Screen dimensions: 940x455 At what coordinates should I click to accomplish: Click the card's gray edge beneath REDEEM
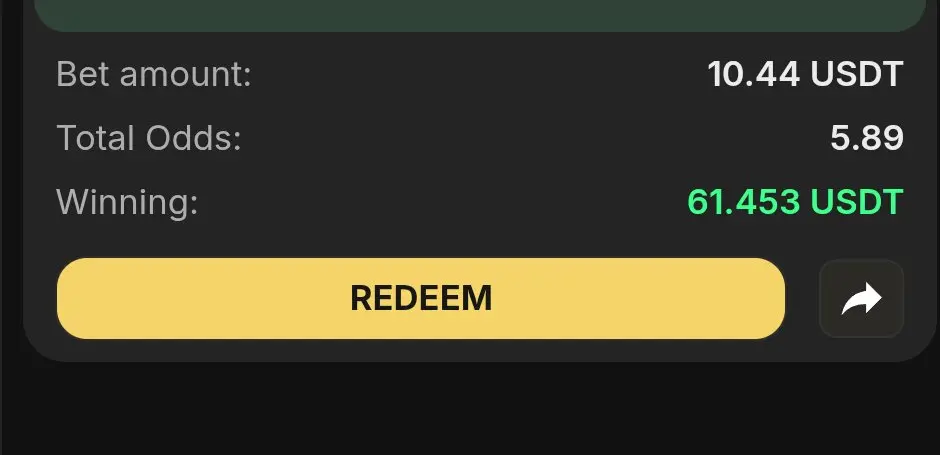tap(421, 351)
